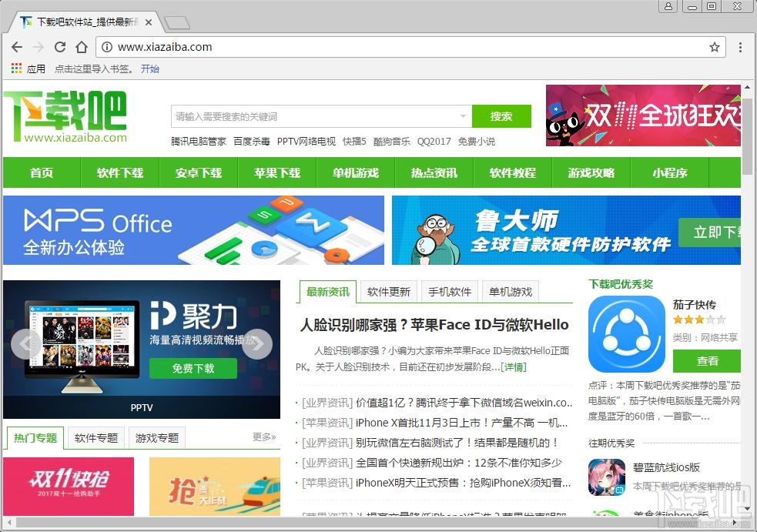Click the 下载吧 site logo
The height and width of the screenshot is (532, 757).
pos(65,115)
